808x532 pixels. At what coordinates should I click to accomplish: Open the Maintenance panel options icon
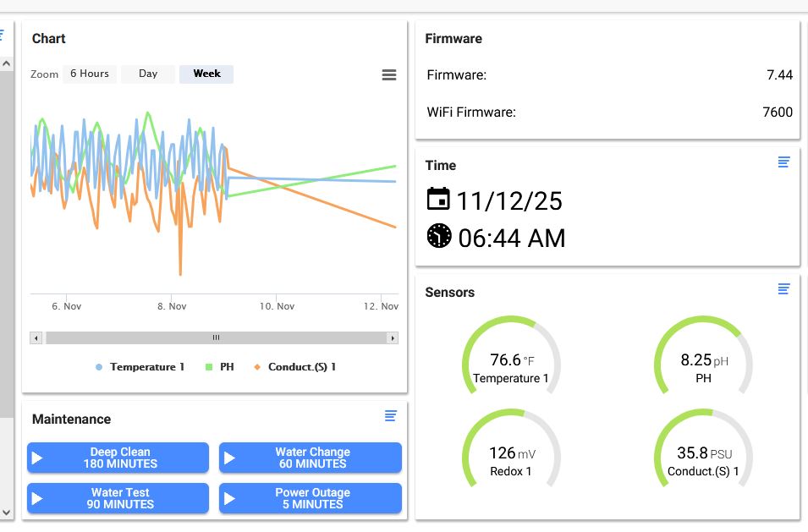point(391,415)
